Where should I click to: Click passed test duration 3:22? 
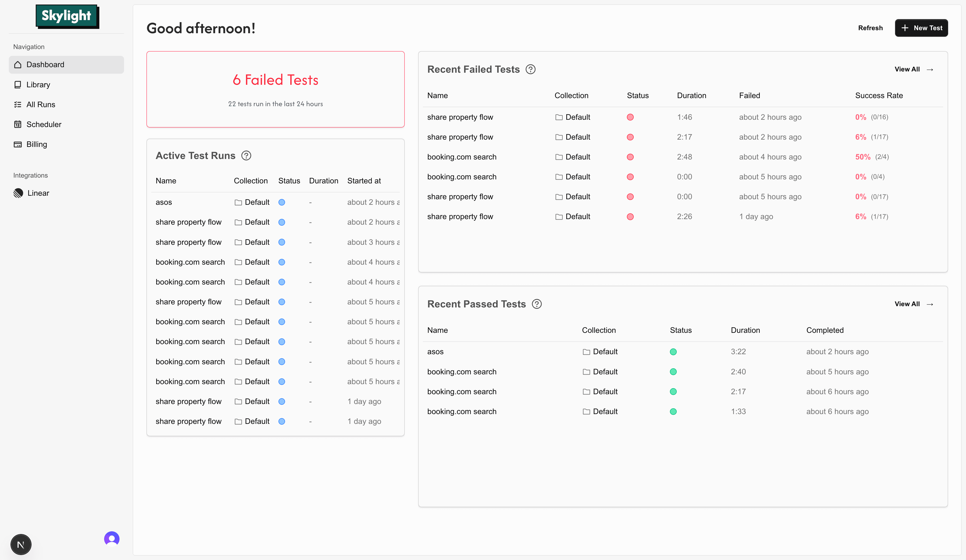738,352
